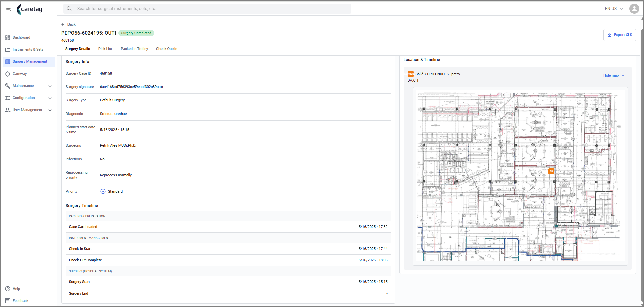
Task: Collapse map with Hide map chevron
Action: click(623, 76)
